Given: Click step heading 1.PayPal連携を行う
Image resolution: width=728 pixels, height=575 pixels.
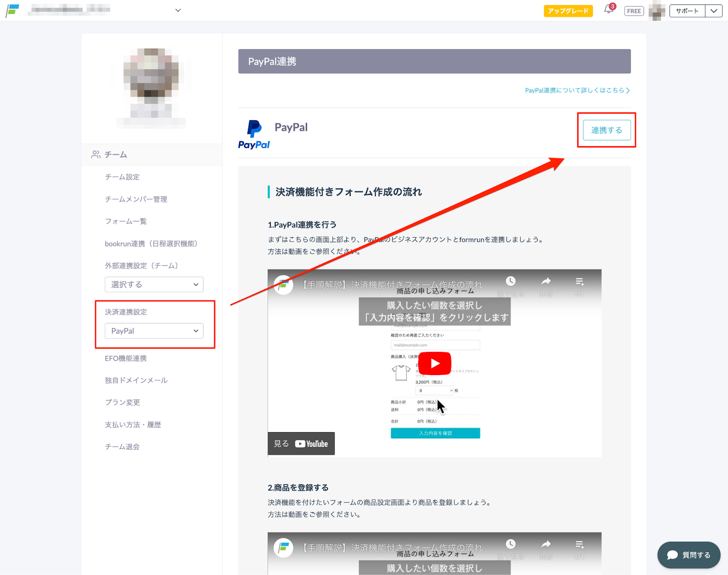Looking at the screenshot, I should pyautogui.click(x=302, y=225).
